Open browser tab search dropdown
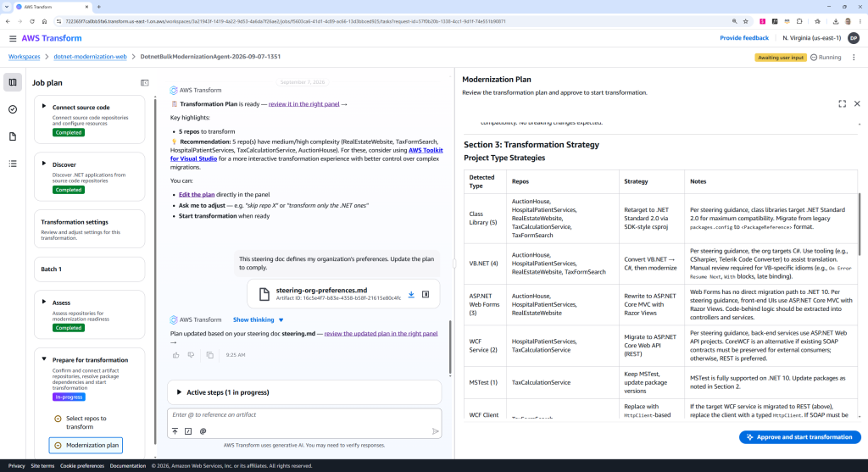 click(7, 7)
